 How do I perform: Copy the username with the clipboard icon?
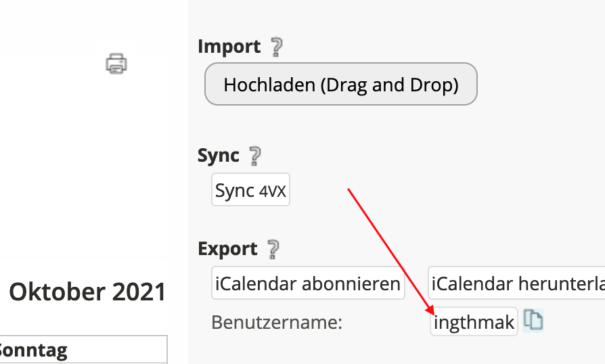click(535, 321)
